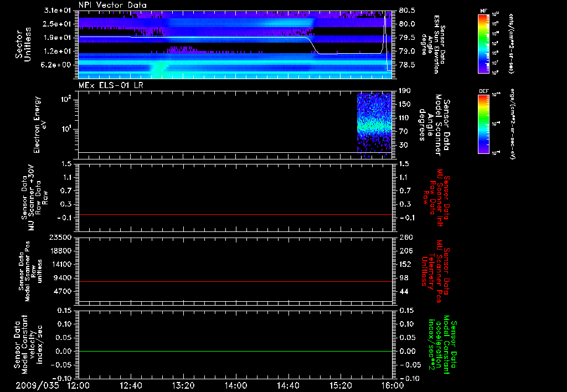Click the "30" scanner angle tick
Viewport: 567px width, 392px height.
[405, 145]
